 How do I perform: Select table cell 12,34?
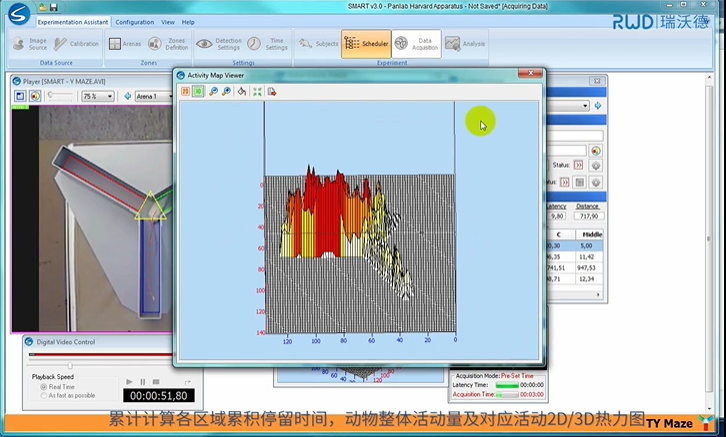[589, 279]
